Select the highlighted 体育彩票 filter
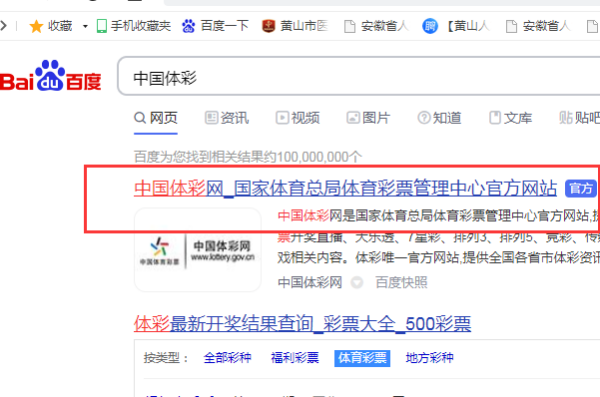The height and width of the screenshot is (397, 600). [x=362, y=358]
